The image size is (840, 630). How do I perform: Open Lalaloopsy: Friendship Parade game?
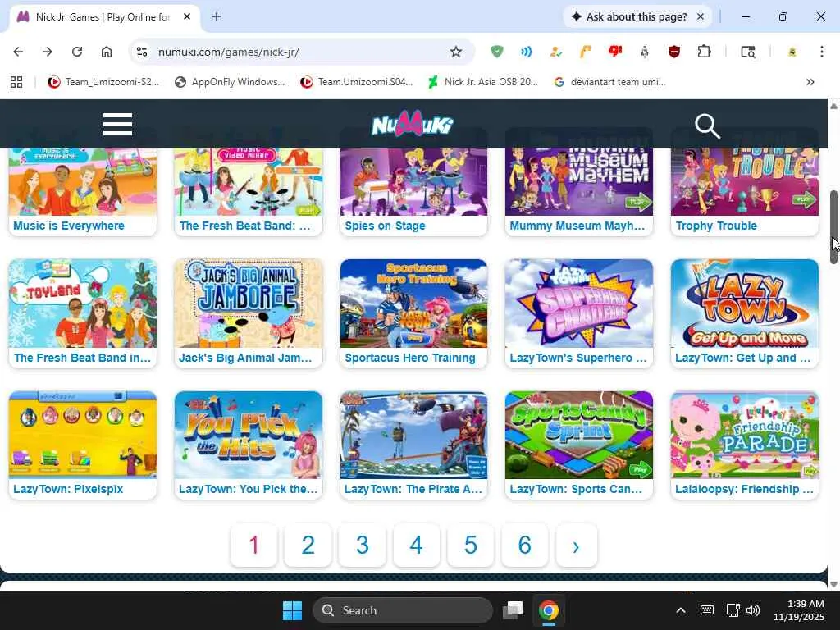[745, 445]
